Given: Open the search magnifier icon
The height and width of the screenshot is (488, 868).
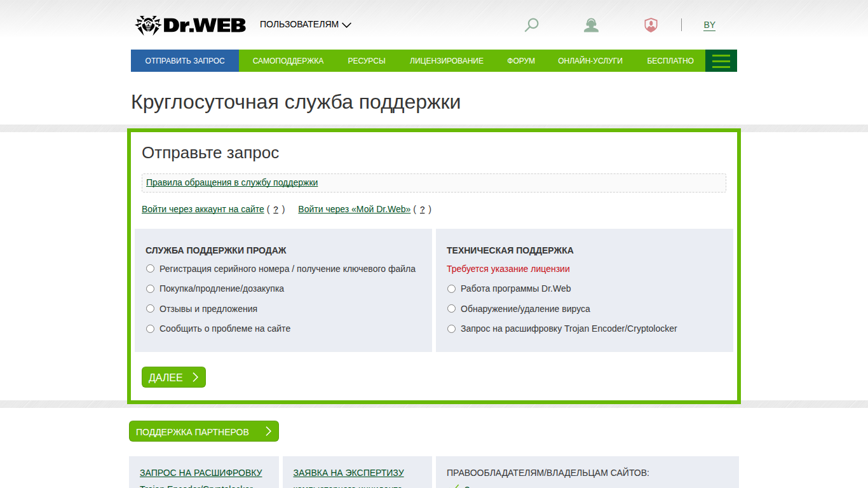Looking at the screenshot, I should [532, 25].
